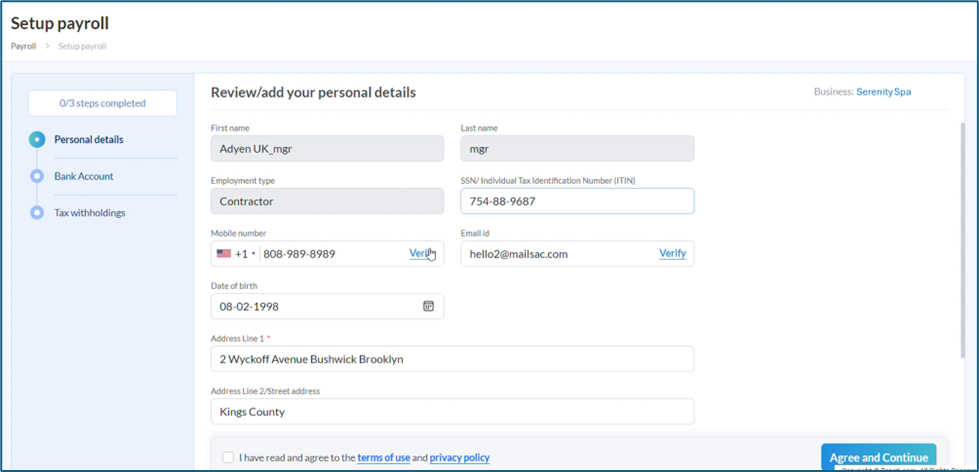Select the Bank Account step circle
979x472 pixels.
[37, 176]
